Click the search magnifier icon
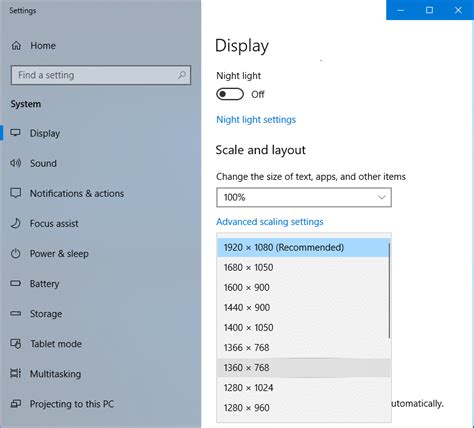This screenshot has width=474, height=428. [182, 75]
